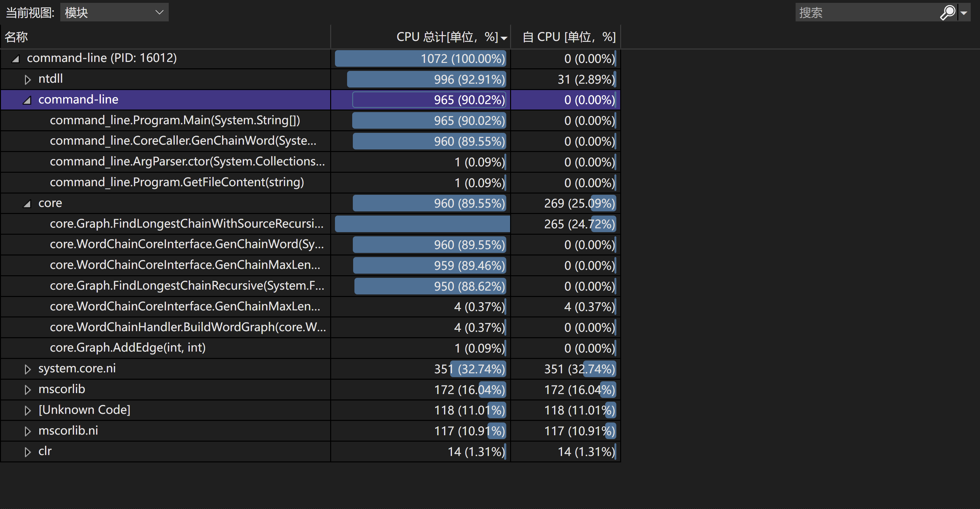Click the 31 (2.89%) self CPU cell
980x509 pixels.
[x=565, y=79]
